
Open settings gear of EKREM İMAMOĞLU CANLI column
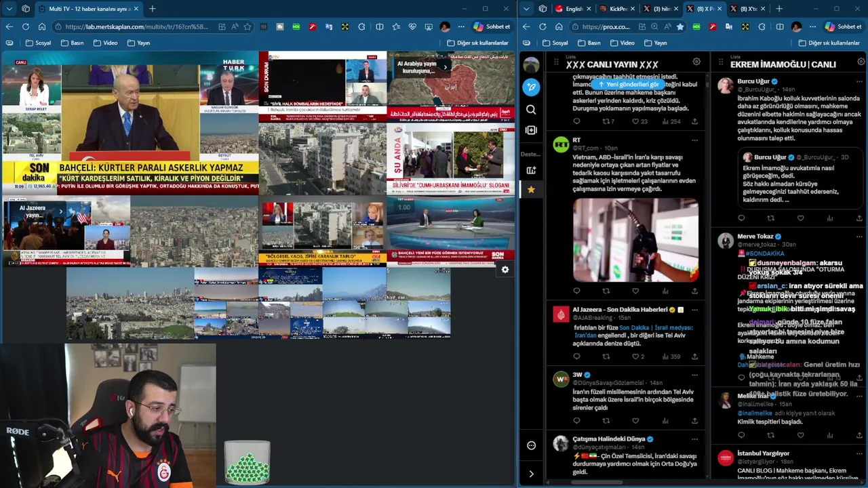[861, 62]
